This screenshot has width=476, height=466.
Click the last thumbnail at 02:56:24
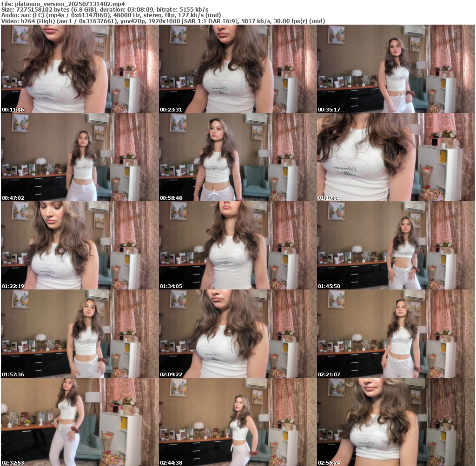[396, 422]
